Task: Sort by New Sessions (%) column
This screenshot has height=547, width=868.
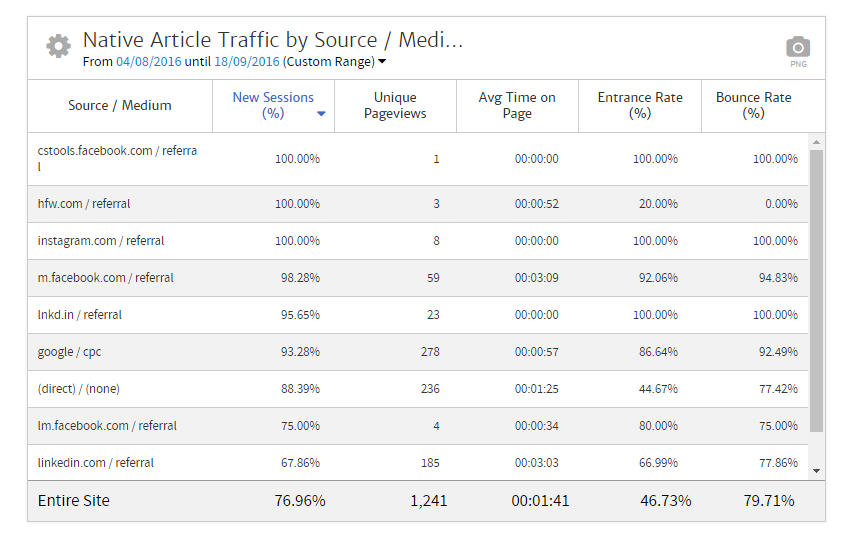Action: (272, 105)
